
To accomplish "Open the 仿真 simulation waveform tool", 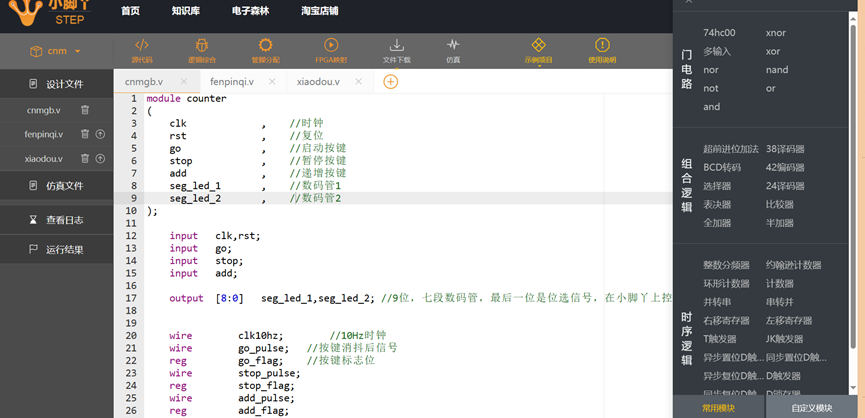I will (x=453, y=46).
